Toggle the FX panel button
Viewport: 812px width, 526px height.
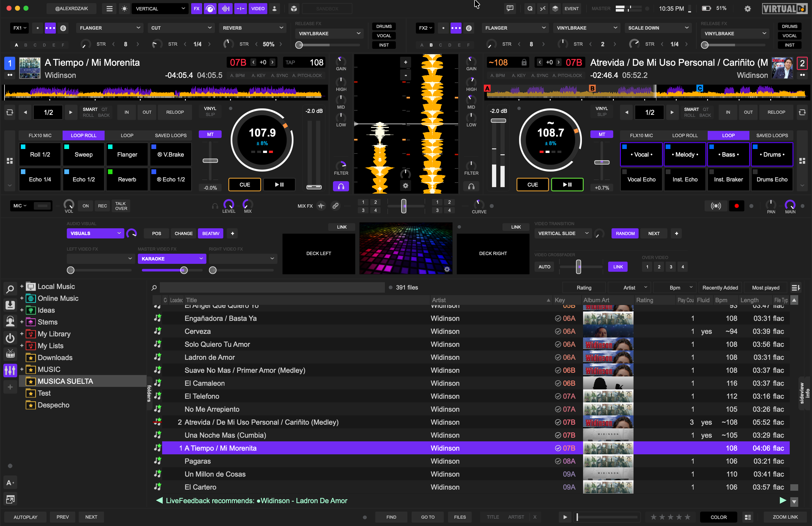(197, 8)
